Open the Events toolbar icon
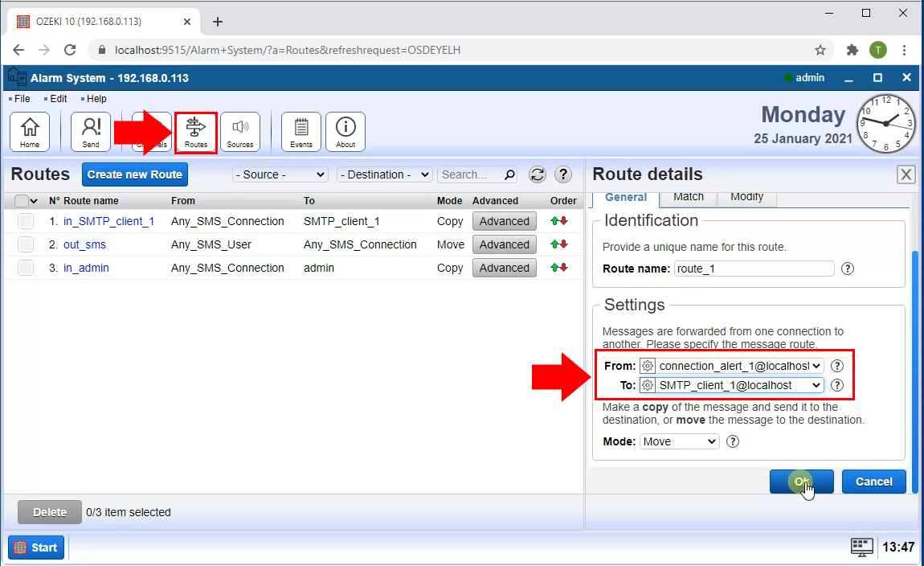Image resolution: width=924 pixels, height=566 pixels. (x=301, y=132)
